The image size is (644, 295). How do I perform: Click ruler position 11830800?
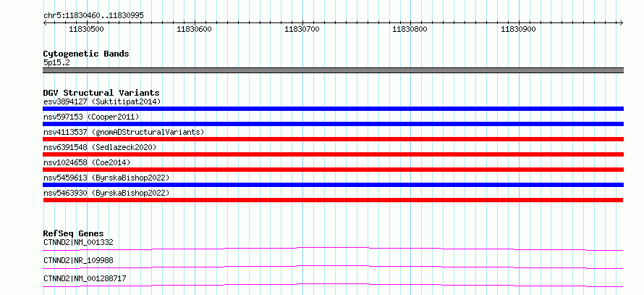(x=410, y=29)
